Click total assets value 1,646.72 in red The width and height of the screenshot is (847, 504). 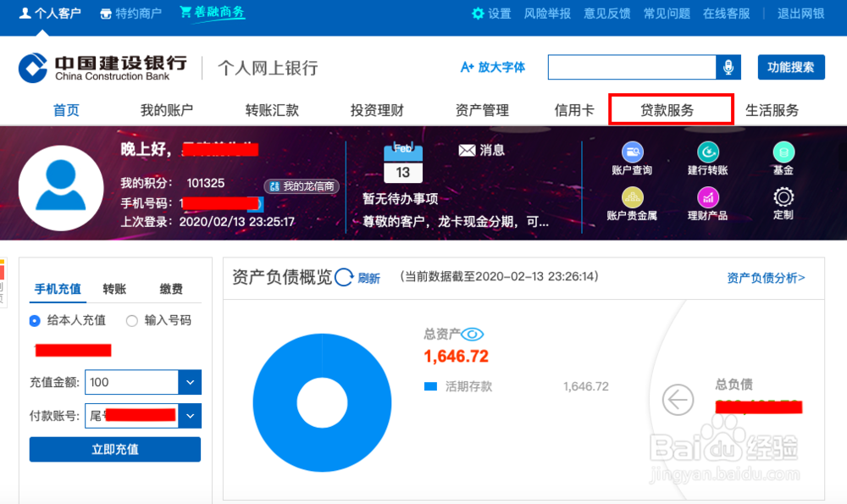pos(457,357)
